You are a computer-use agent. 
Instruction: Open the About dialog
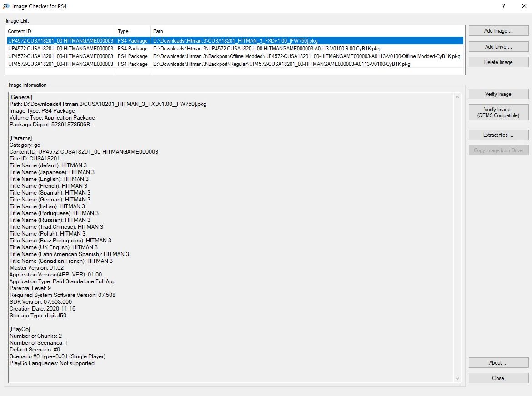click(498, 363)
